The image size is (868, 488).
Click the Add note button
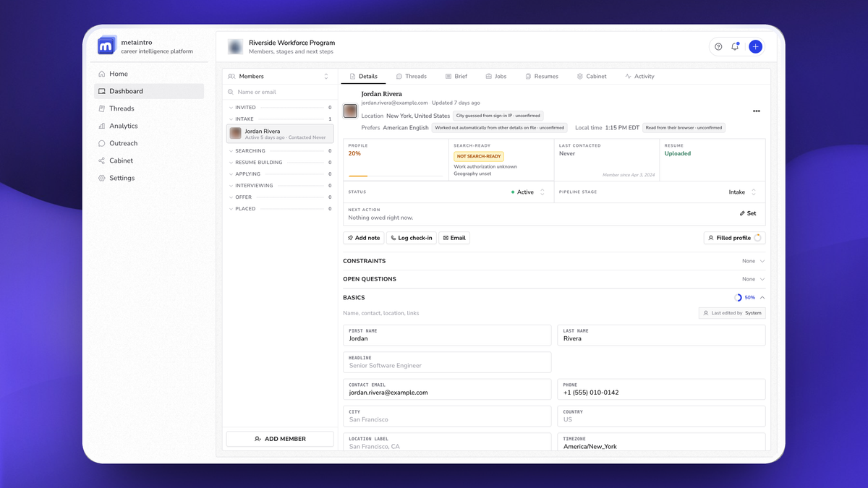point(364,238)
